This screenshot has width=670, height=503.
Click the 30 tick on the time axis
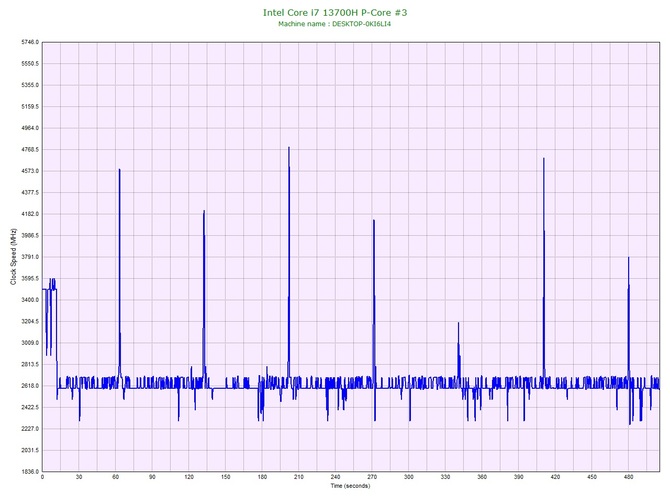pyautogui.click(x=79, y=477)
